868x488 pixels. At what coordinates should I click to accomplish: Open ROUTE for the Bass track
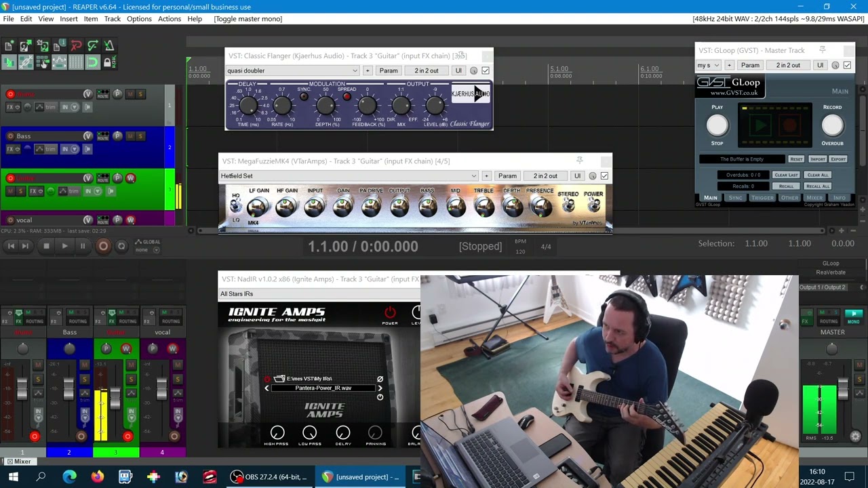tap(102, 136)
